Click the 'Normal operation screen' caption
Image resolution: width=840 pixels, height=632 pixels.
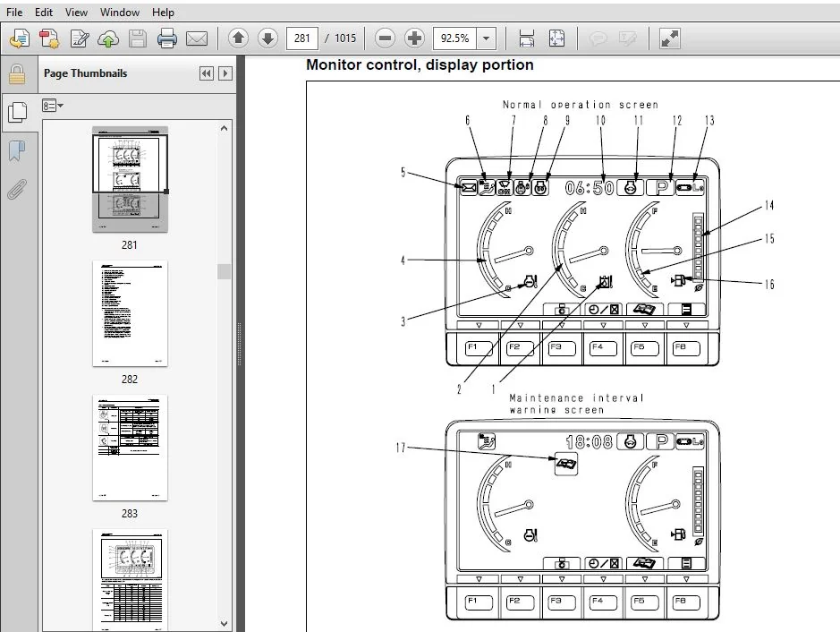(x=581, y=105)
